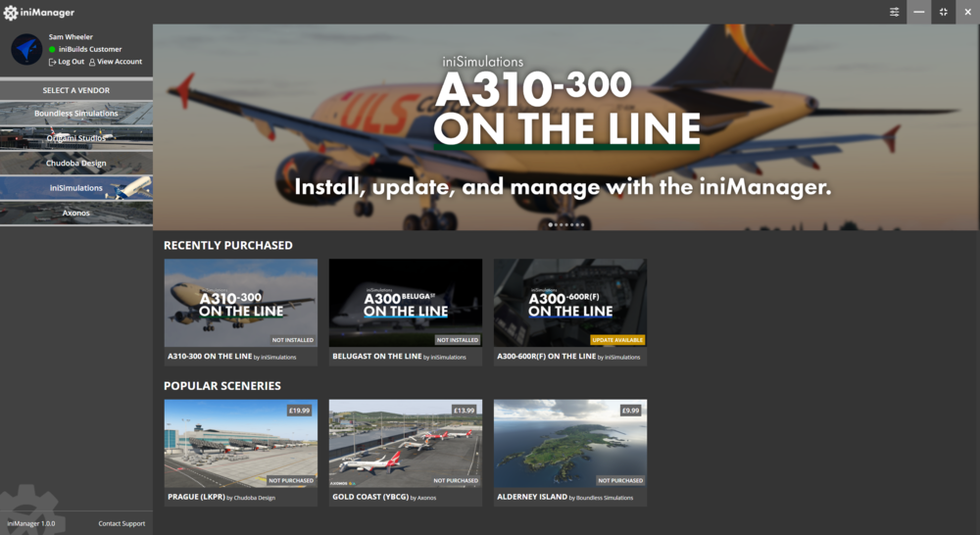Open Prague (LKPR) scenery card
980x535 pixels.
coord(241,453)
